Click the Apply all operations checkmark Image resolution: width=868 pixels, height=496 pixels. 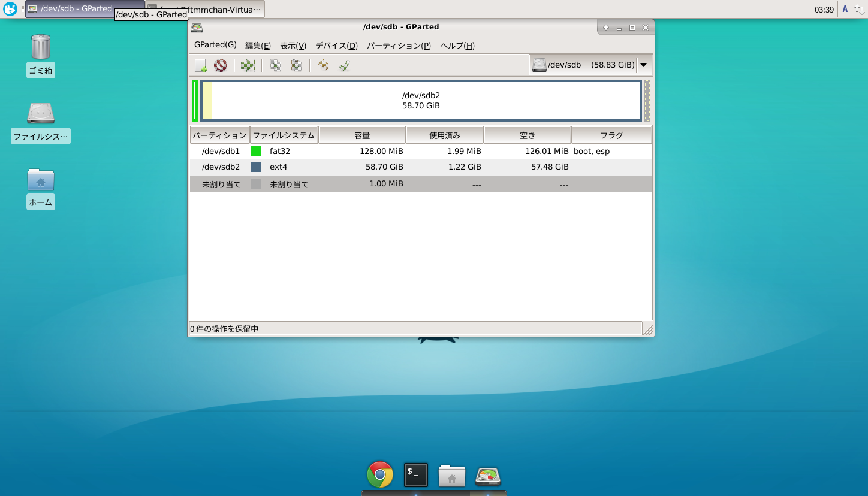click(344, 65)
